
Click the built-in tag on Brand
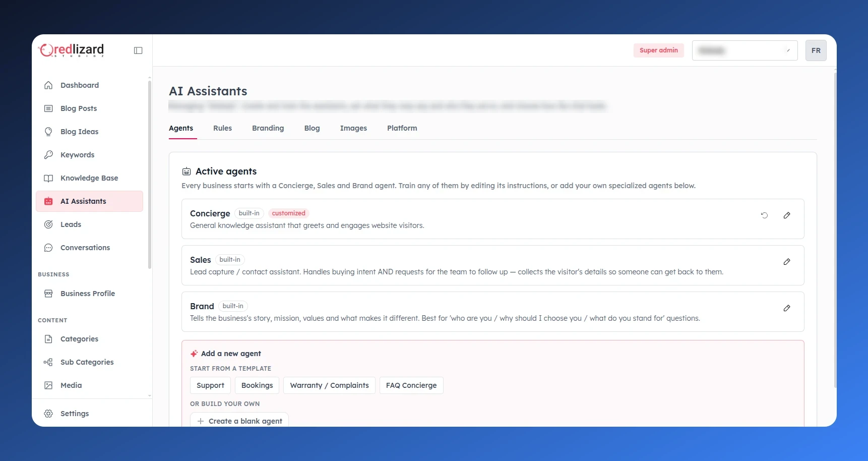click(x=233, y=306)
